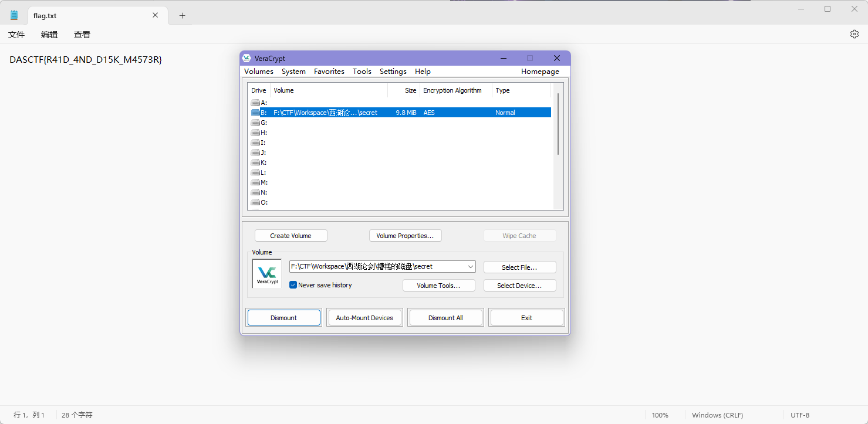Click the mounted B: drive icon
This screenshot has width=868, height=424.
point(255,113)
